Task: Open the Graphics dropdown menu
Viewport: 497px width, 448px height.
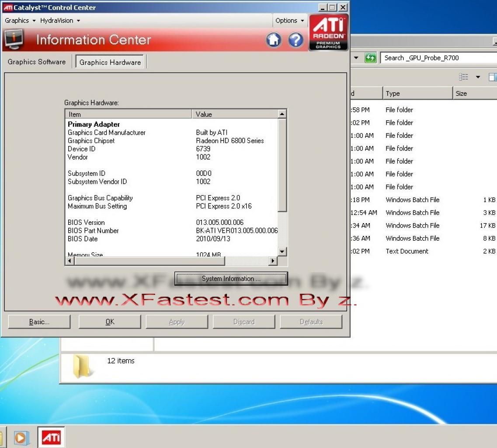Action: [x=20, y=21]
